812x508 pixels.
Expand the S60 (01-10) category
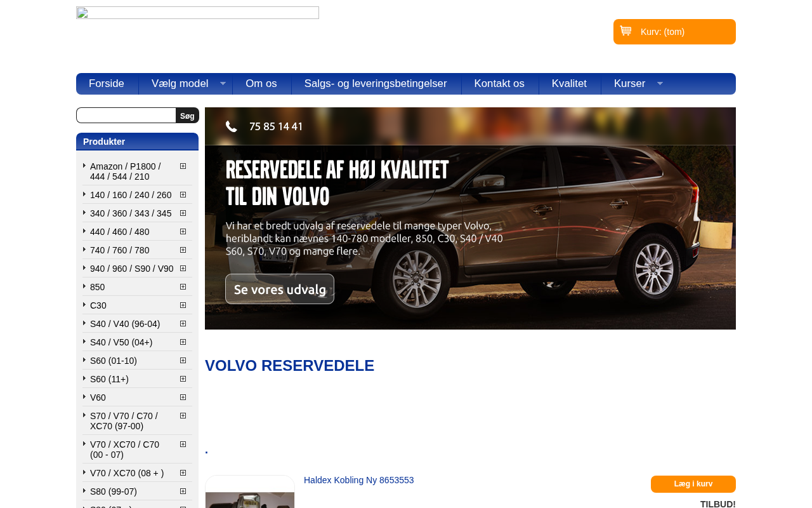click(183, 361)
